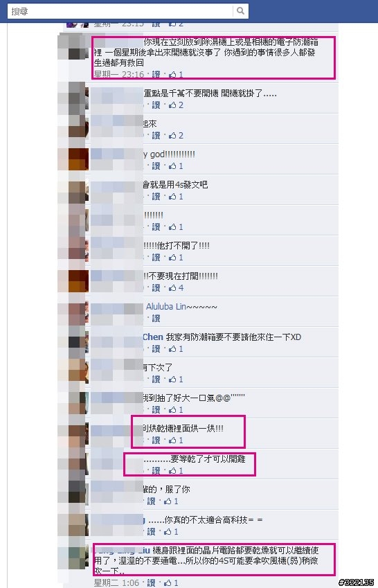Screen dimensions: 378x588
Task: Click 讚 under 服了你 comment
Action: (x=152, y=501)
